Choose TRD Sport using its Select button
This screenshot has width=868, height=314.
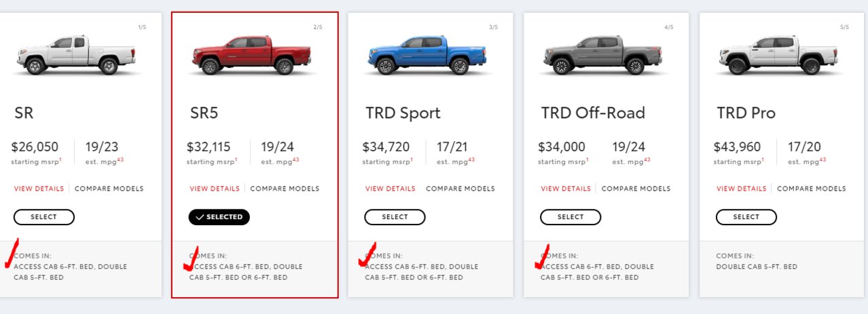(395, 217)
